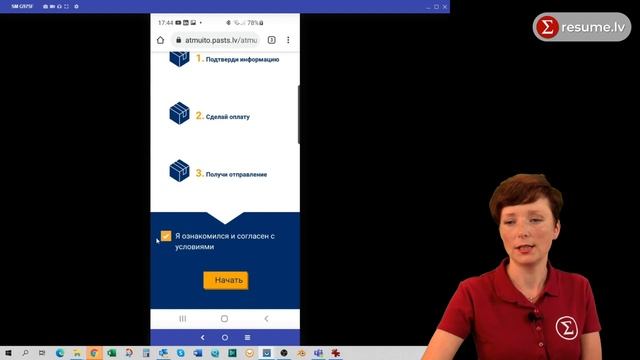Viewport: 640px width, 360px height.
Task: Click the screenshot camera icon in title bar
Action: [x=45, y=7]
